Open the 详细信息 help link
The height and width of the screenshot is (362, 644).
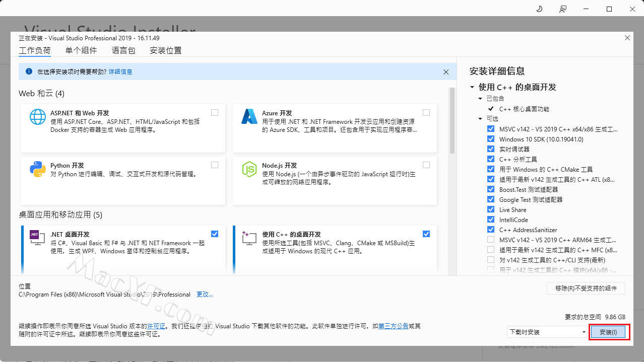120,72
